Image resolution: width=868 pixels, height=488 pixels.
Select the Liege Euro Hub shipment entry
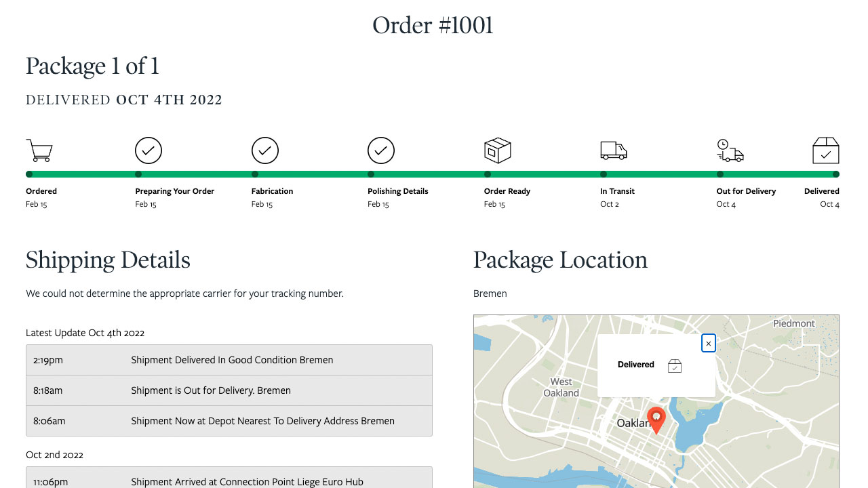pyautogui.click(x=229, y=481)
